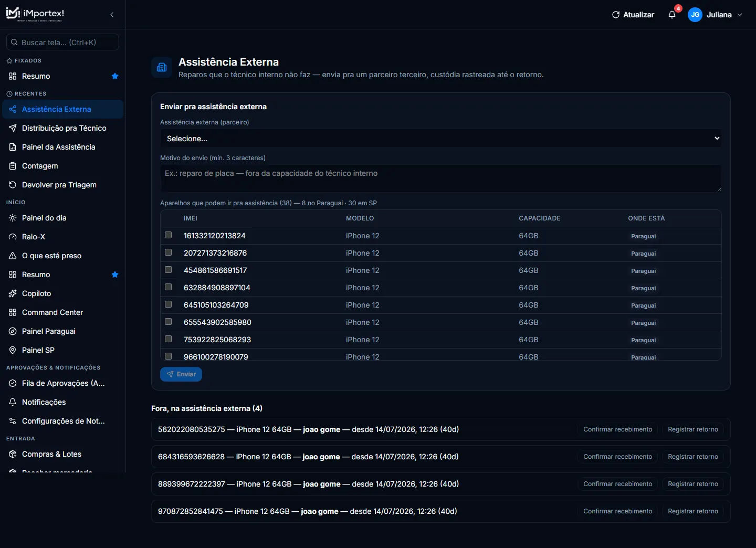
Task: Open Command Center in the sidebar
Action: (63, 312)
